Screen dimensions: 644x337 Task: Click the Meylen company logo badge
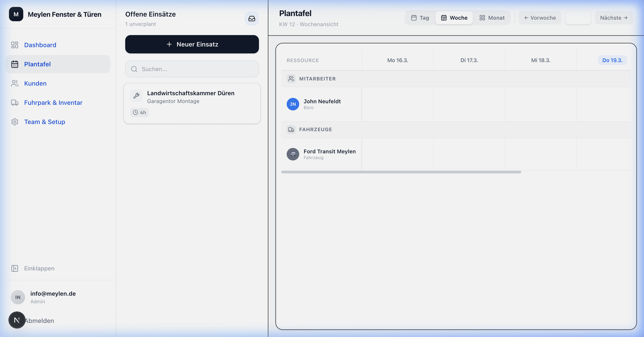click(x=16, y=14)
